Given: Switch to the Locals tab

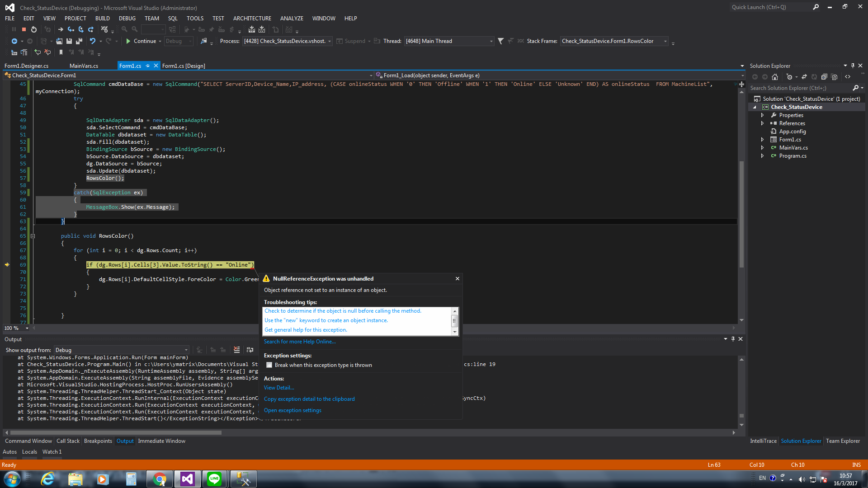Looking at the screenshot, I should point(29,452).
